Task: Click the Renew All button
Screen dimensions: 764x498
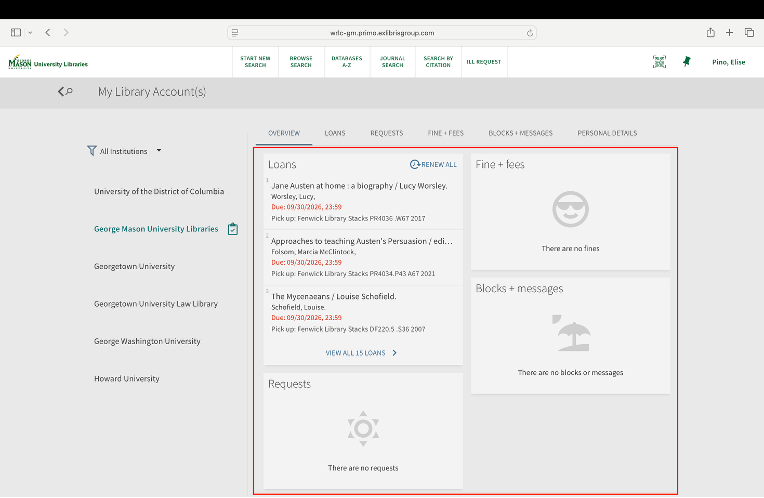Action: pos(433,165)
